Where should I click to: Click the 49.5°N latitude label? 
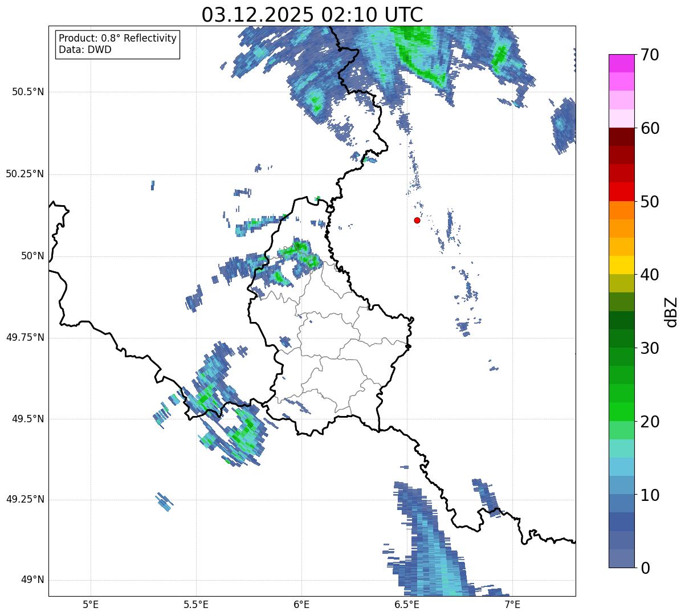pos(28,419)
